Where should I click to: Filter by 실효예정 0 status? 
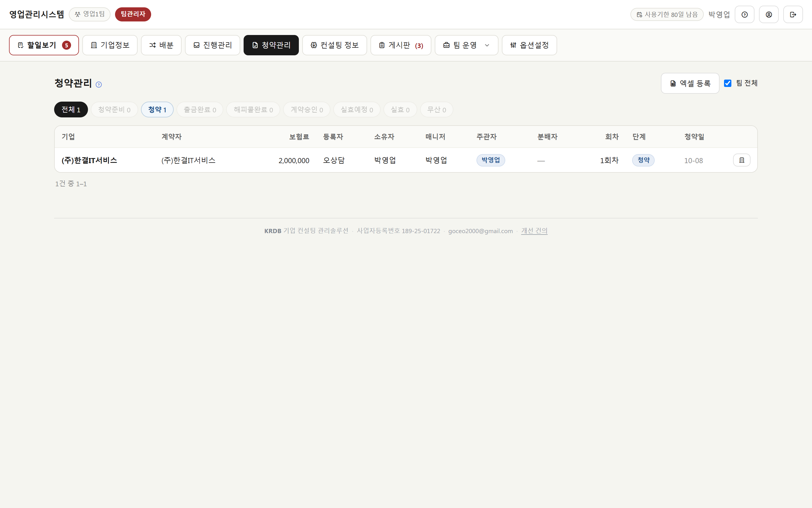(x=357, y=110)
